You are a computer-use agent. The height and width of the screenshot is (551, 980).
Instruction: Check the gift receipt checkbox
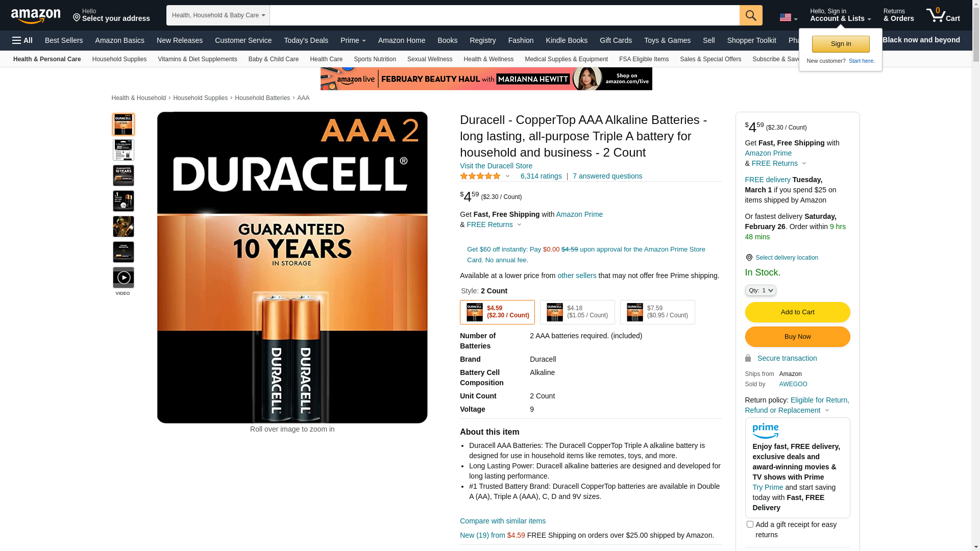pyautogui.click(x=750, y=524)
